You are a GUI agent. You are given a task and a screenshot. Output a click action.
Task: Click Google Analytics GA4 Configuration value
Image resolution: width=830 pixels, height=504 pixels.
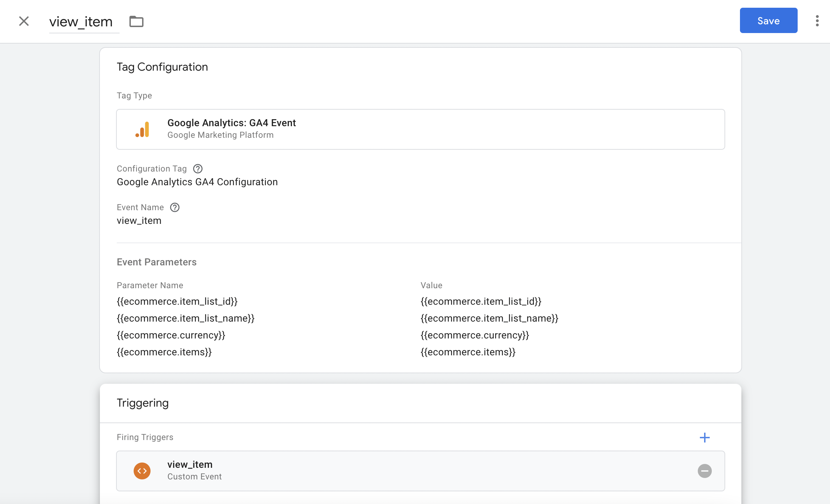click(197, 182)
